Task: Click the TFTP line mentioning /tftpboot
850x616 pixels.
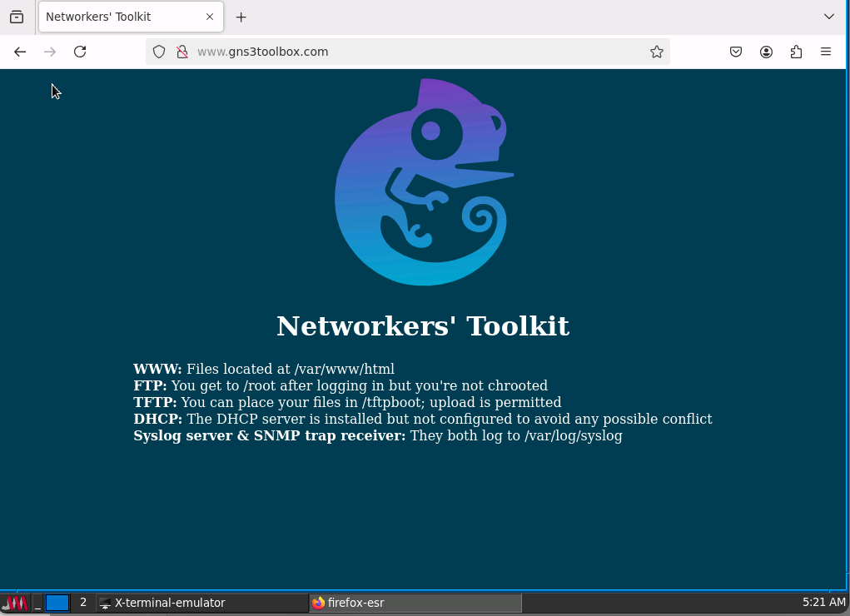Action: point(347,402)
